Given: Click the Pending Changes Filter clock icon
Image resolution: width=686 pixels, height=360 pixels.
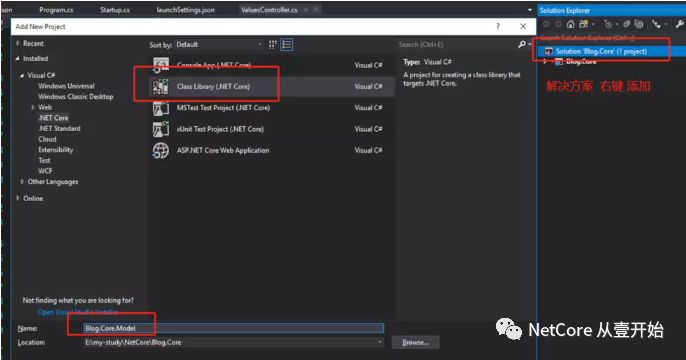Looking at the screenshot, I should (608, 24).
